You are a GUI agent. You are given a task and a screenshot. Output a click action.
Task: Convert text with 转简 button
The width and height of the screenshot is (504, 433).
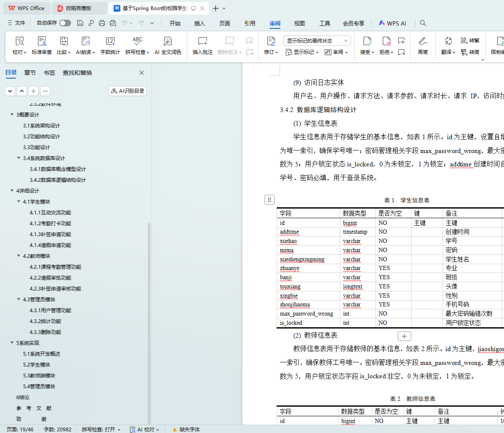470,52
